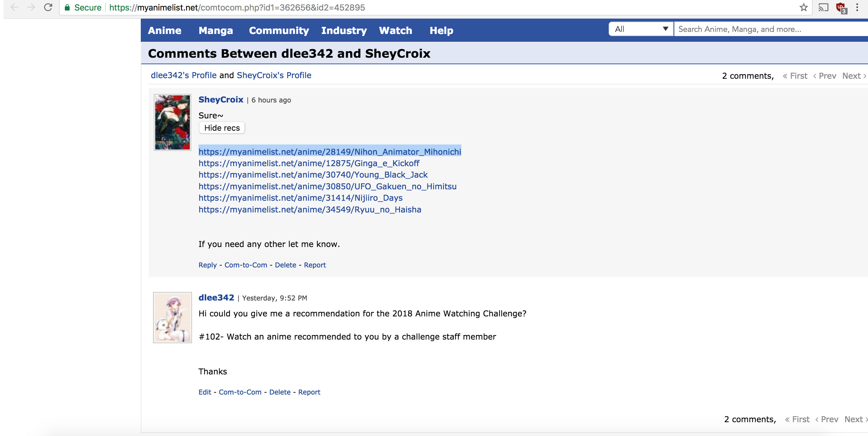Go to Next page in top pagination
868x436 pixels.
[x=854, y=76]
